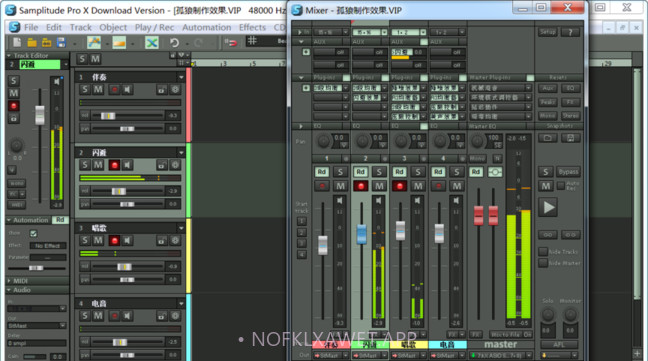Toggle record arm on mixer channel 2
Viewport: 648px width, 361px height.
[360, 186]
